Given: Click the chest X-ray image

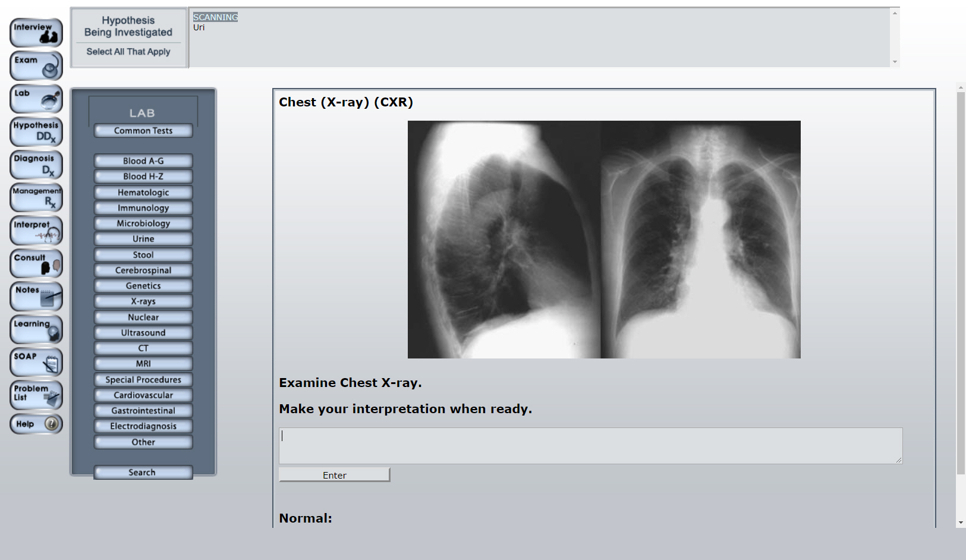Looking at the screenshot, I should (x=604, y=240).
